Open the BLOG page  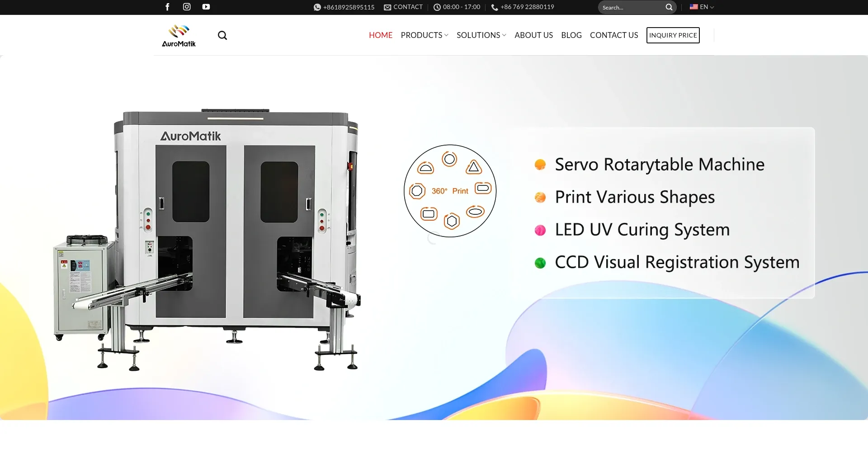[x=571, y=35]
